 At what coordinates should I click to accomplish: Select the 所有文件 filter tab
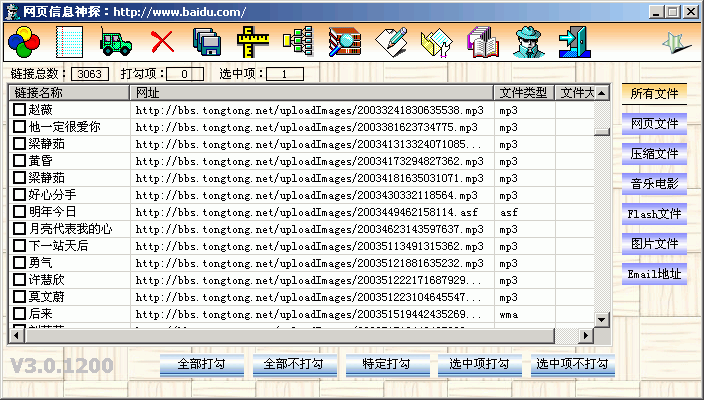[x=654, y=94]
